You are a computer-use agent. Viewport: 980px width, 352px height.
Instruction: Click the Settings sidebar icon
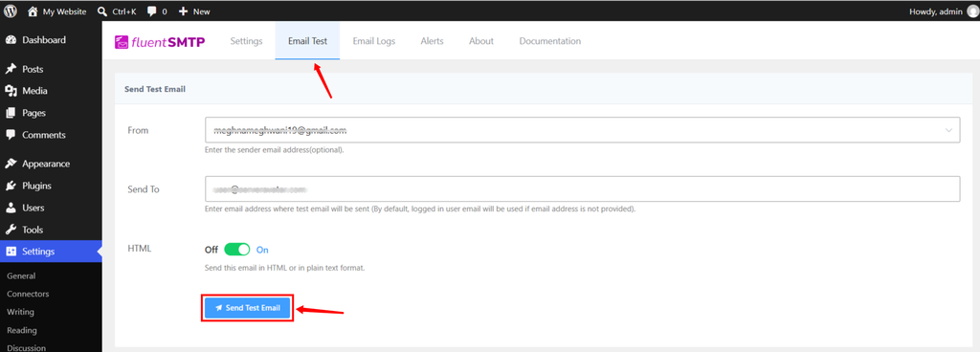tap(11, 252)
